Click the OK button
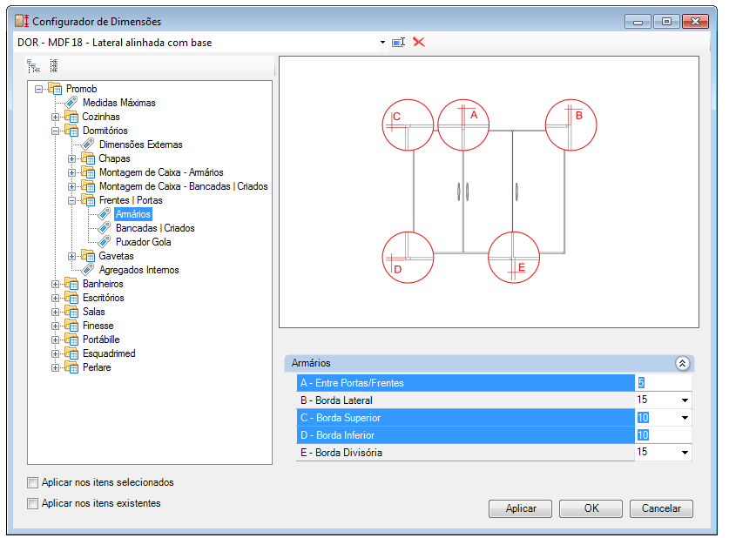 point(591,508)
